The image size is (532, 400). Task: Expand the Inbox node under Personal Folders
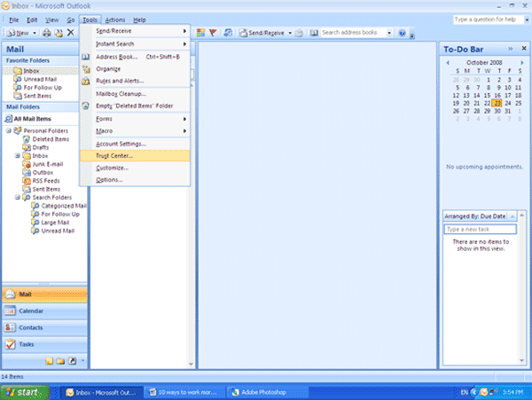(x=18, y=156)
